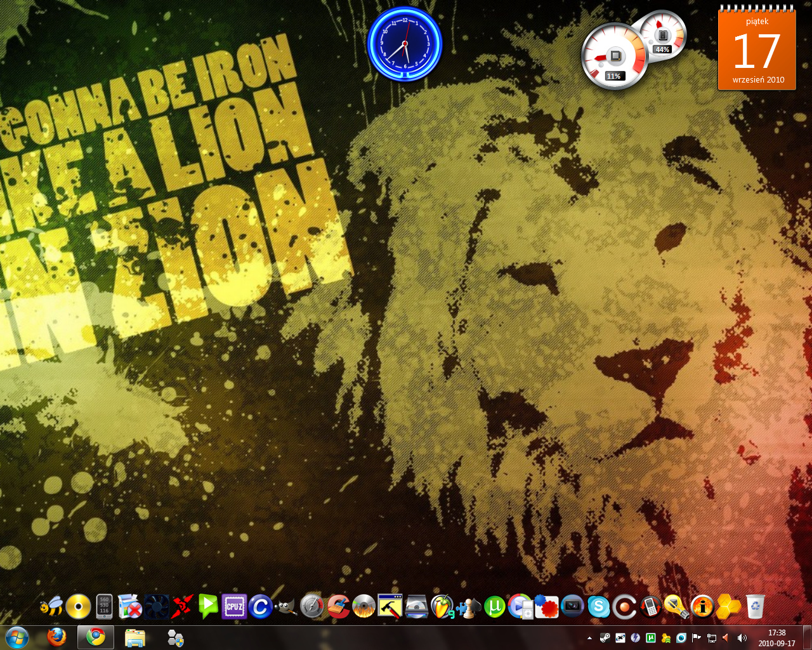Launch uTorrent from the dock

click(495, 607)
